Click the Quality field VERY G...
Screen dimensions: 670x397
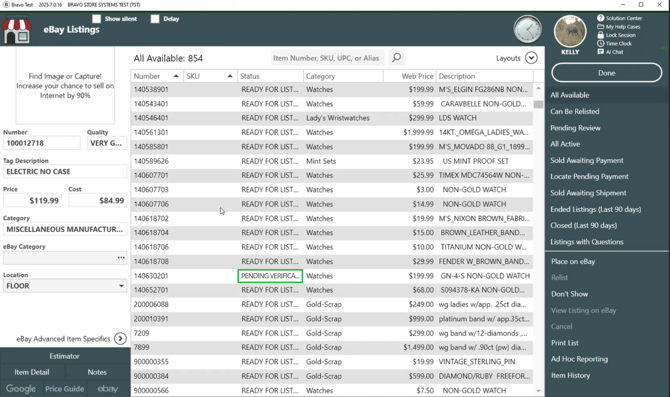coord(107,143)
